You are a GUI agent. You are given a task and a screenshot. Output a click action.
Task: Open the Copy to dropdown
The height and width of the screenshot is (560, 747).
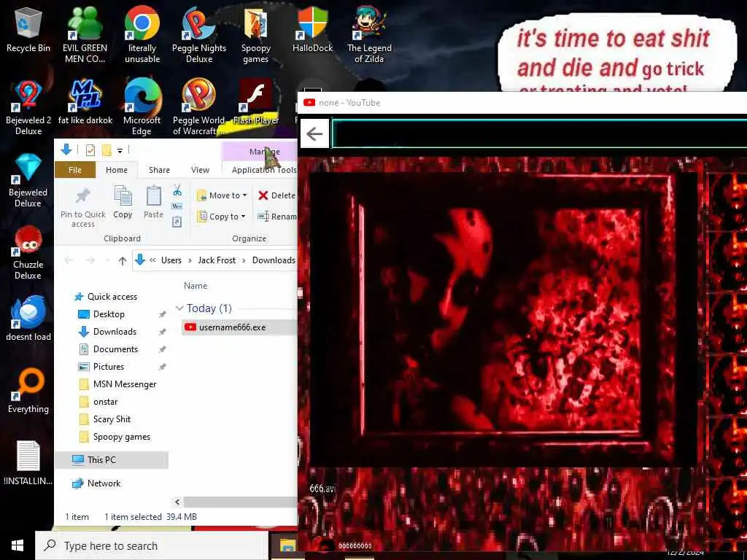222,216
